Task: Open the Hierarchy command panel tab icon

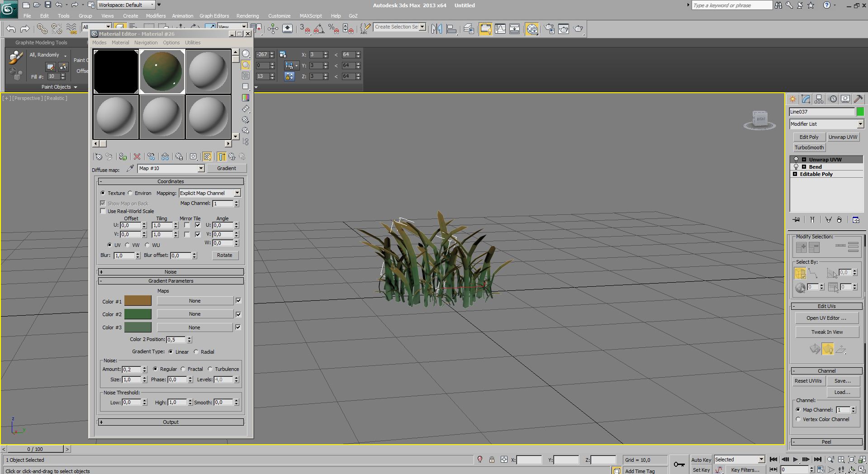Action: (x=819, y=99)
